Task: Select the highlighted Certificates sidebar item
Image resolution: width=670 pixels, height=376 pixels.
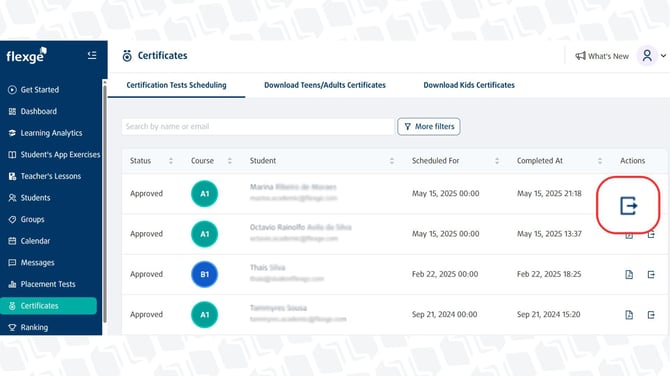Action: [x=48, y=306]
